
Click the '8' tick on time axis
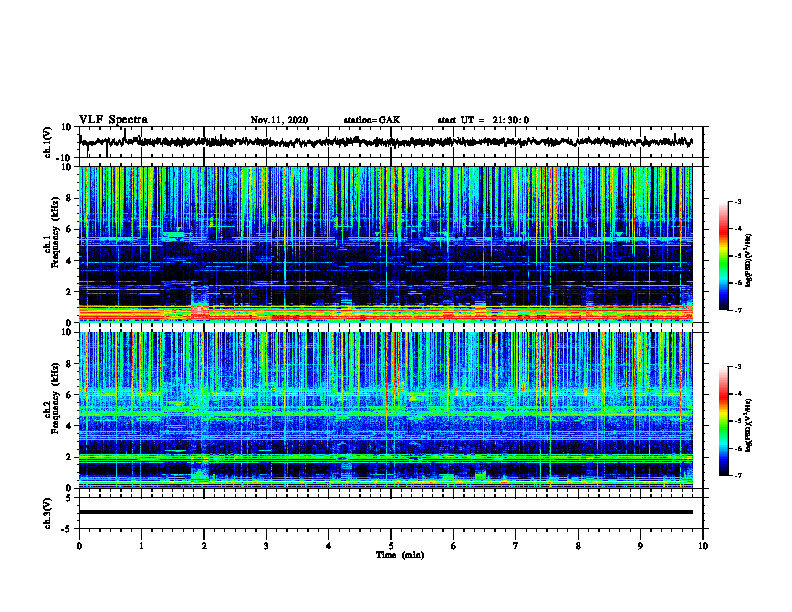pos(578,546)
